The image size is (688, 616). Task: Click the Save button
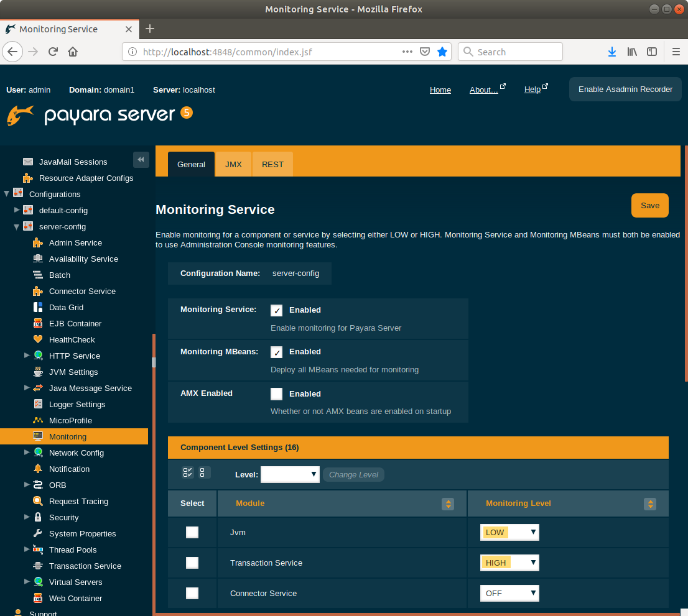coord(649,206)
